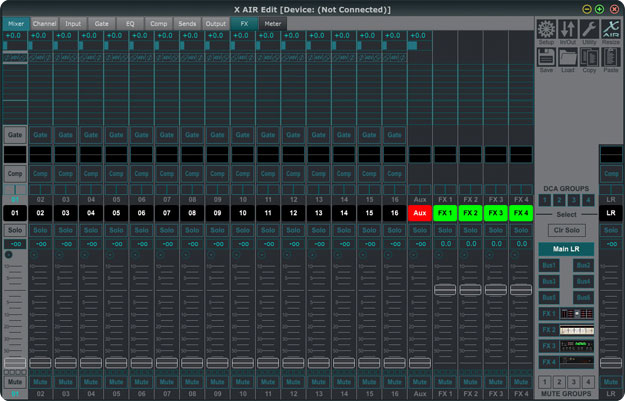Select the green FX 3 button
This screenshot has height=401, width=625.
[496, 213]
